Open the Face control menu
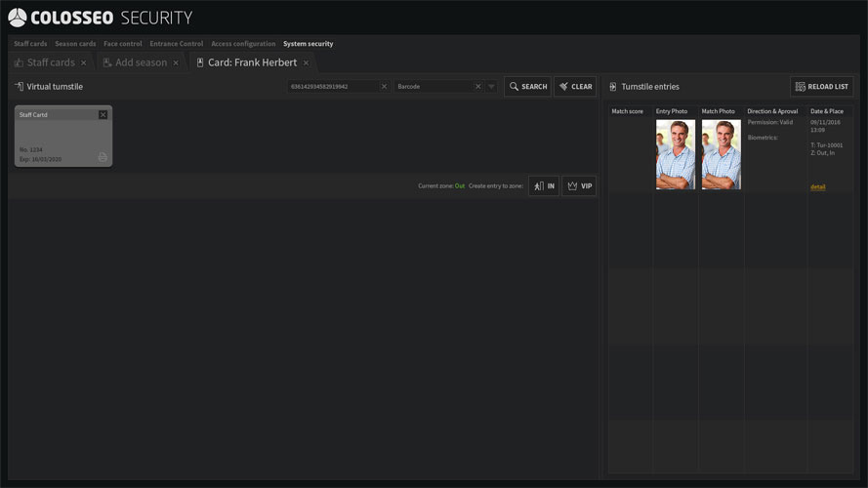This screenshot has height=488, width=868. (x=122, y=44)
